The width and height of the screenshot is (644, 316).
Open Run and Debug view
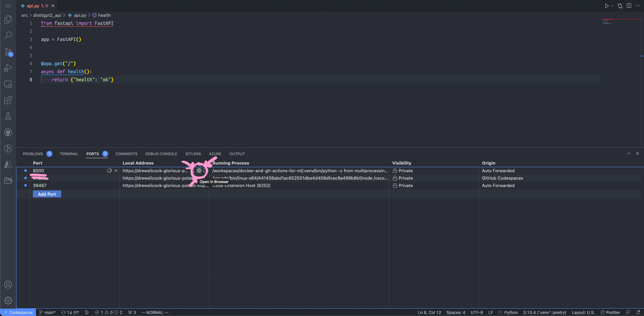(8, 68)
